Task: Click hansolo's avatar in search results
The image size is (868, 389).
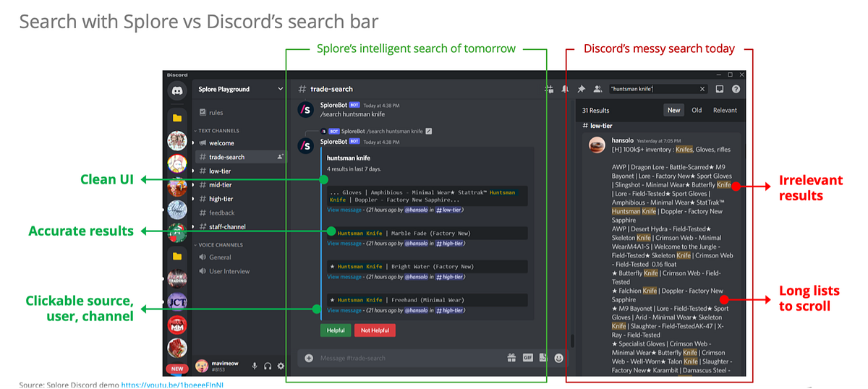Action: coord(597,145)
